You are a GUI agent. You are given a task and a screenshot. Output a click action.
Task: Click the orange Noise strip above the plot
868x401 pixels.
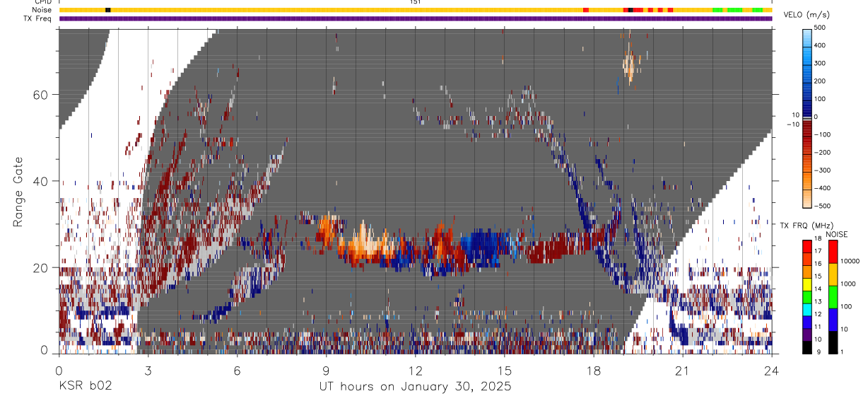pos(416,10)
